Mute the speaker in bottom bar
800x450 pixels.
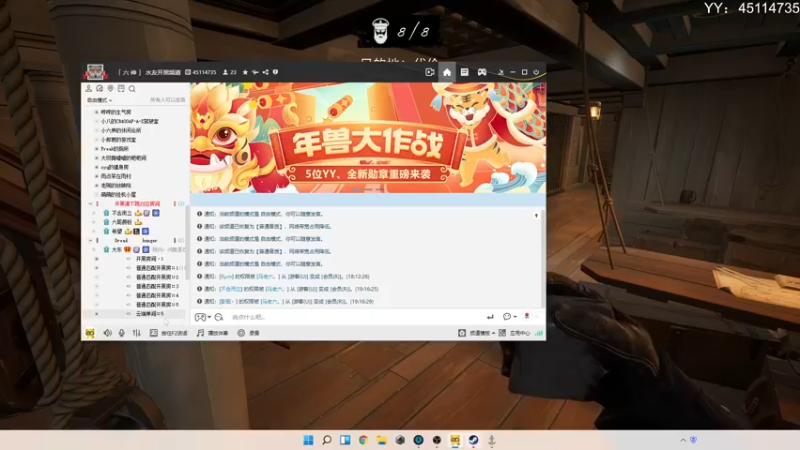click(x=108, y=333)
